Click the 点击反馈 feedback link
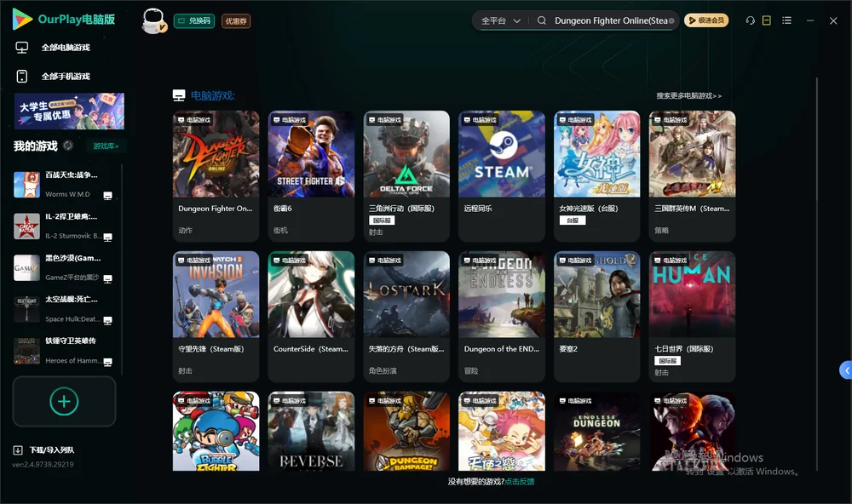This screenshot has width=852, height=504. (520, 482)
